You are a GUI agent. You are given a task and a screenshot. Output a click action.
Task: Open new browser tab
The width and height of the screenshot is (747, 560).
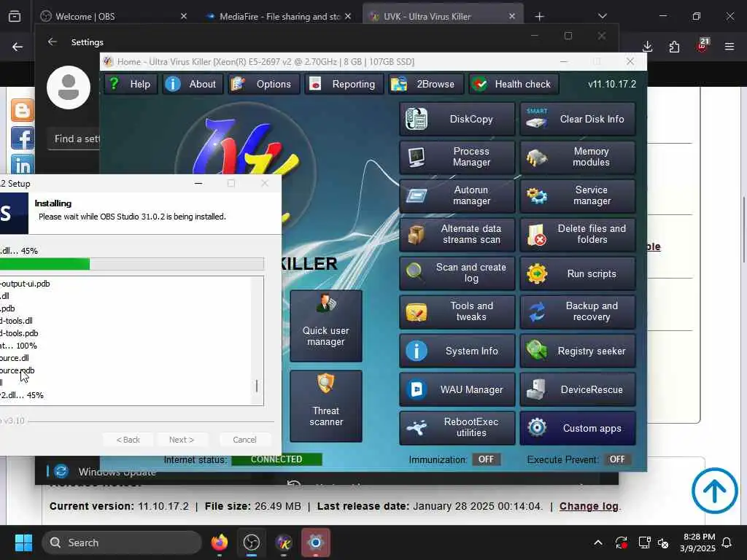point(539,17)
